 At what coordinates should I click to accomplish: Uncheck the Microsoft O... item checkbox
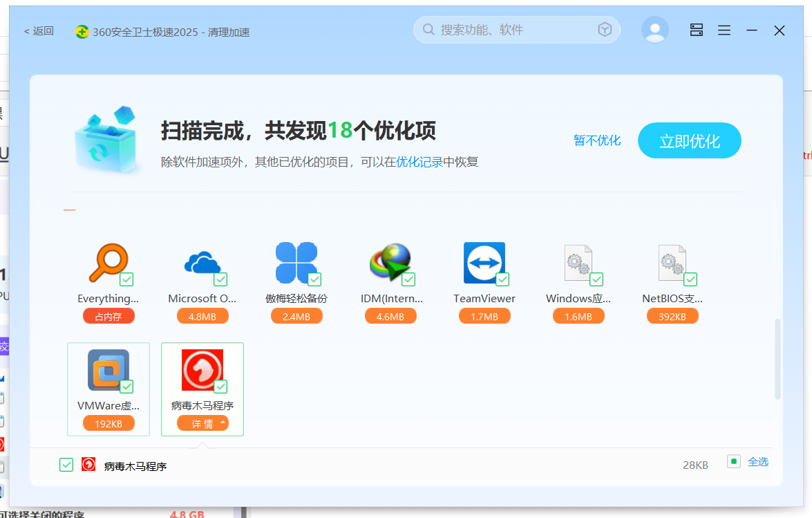tap(220, 279)
